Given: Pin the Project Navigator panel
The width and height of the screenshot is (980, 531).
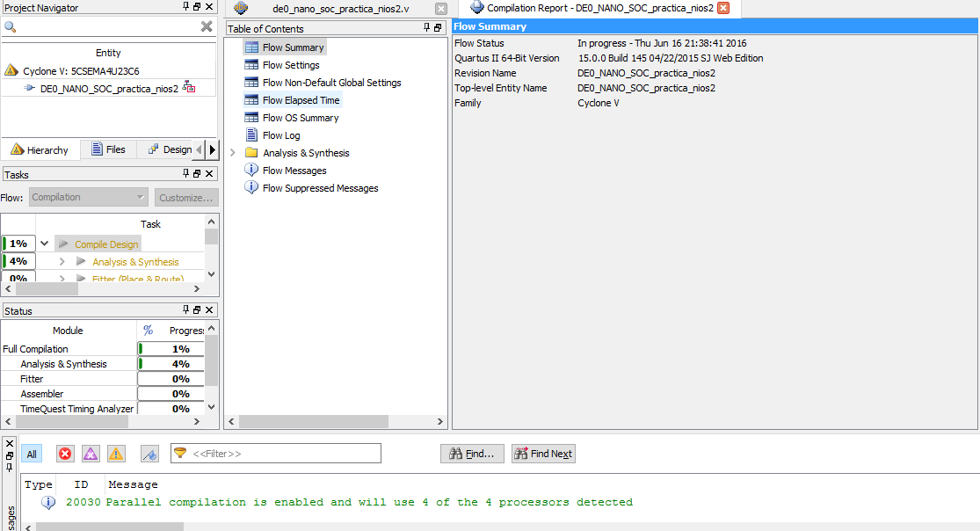Looking at the screenshot, I should click(185, 6).
